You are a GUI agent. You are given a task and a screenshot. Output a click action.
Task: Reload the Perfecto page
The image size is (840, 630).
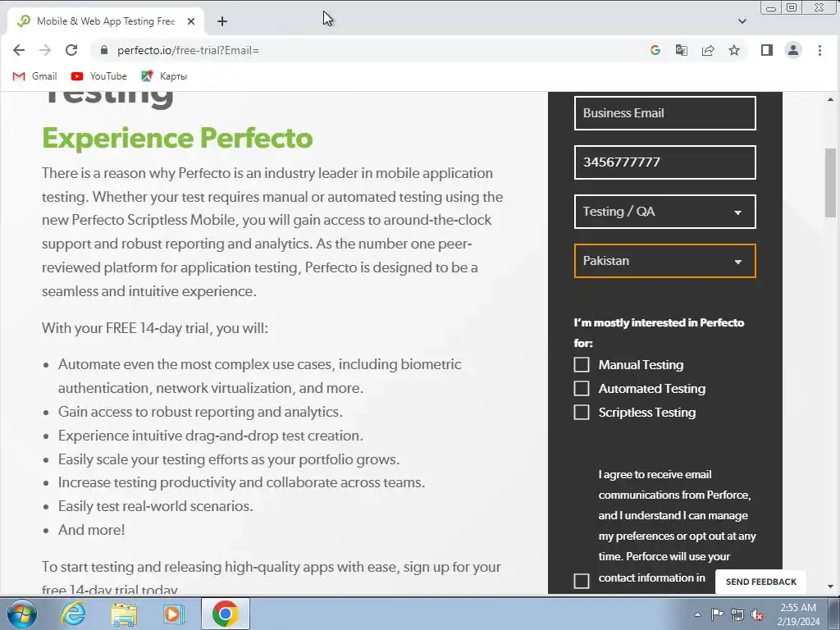(x=71, y=50)
